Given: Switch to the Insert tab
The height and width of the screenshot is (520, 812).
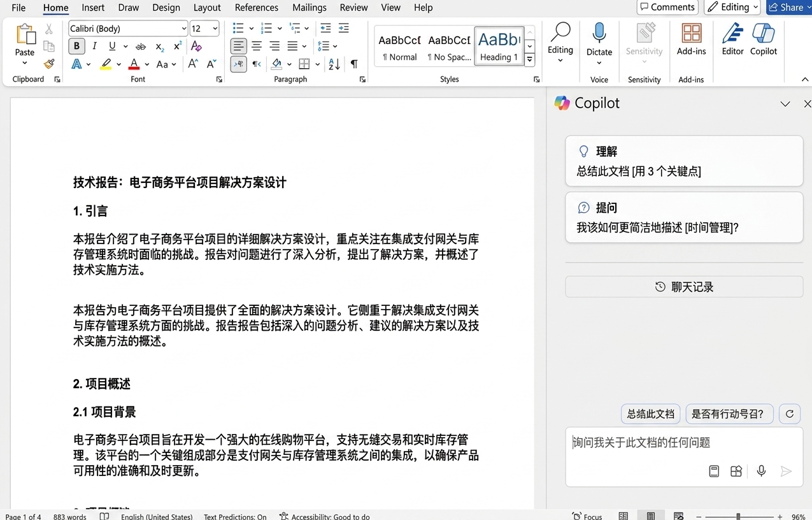Looking at the screenshot, I should point(93,8).
